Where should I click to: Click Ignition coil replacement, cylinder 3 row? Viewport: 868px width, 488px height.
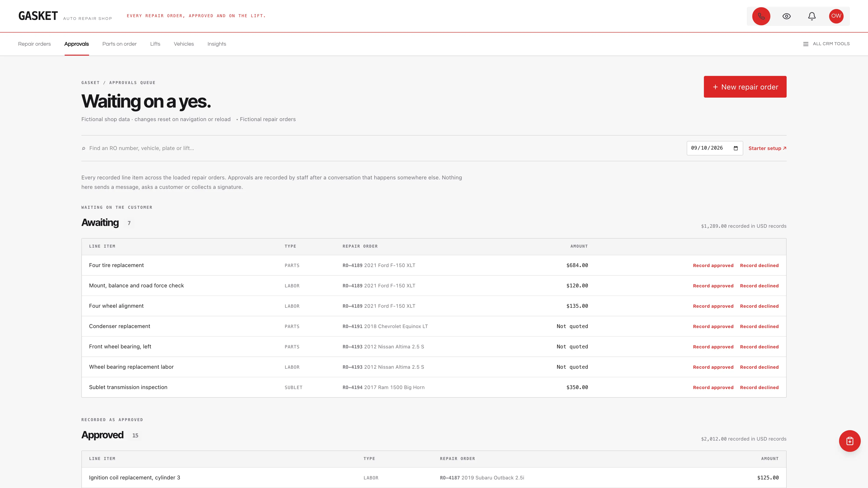(x=434, y=478)
